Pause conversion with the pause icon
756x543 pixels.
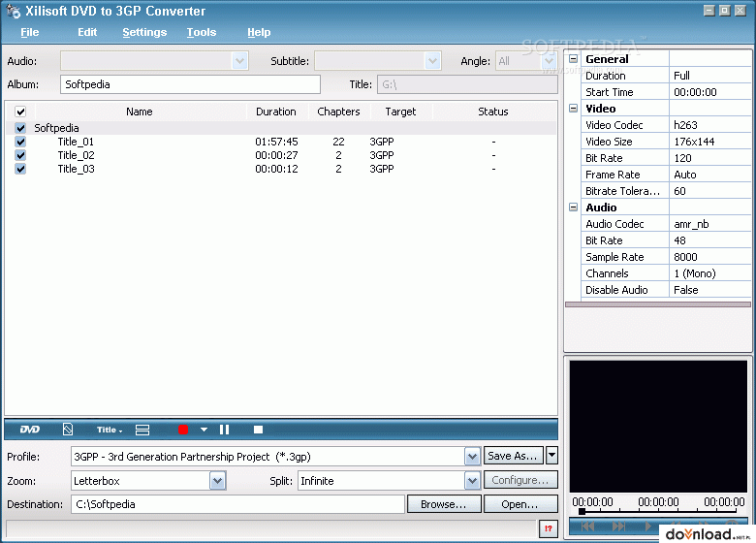224,430
